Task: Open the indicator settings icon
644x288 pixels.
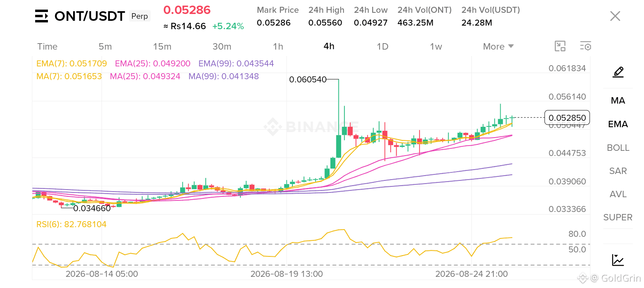Action: 586,46
